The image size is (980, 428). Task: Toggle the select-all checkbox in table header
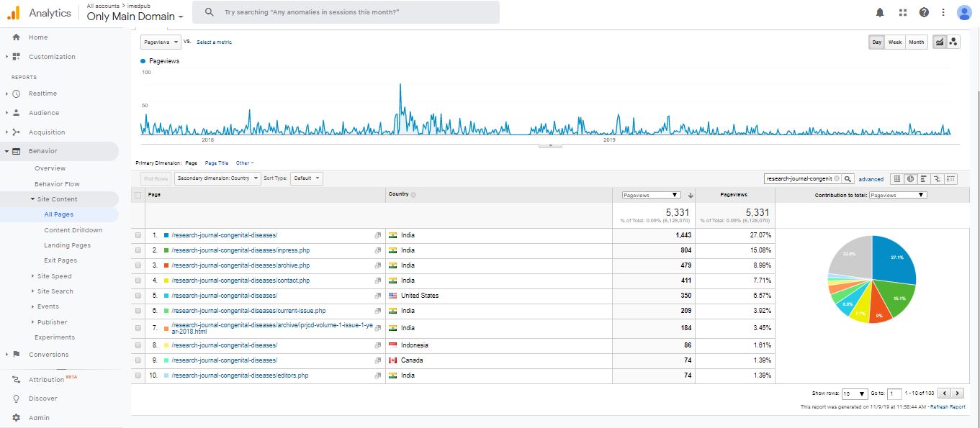pyautogui.click(x=138, y=195)
